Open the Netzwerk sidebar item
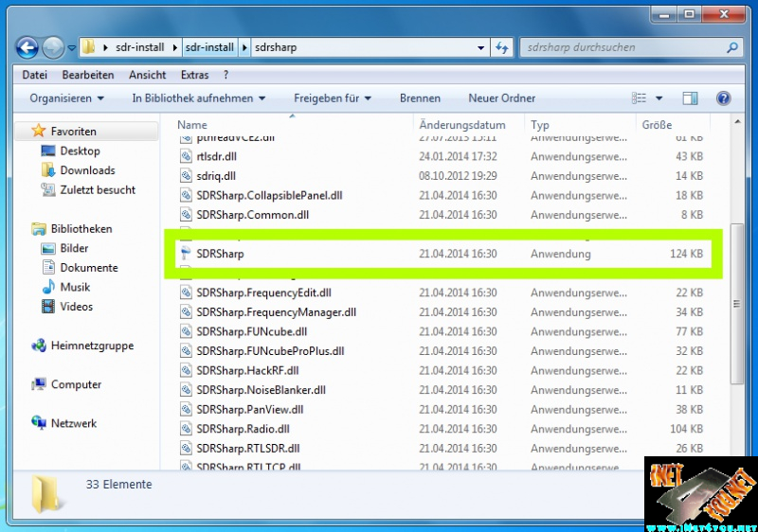This screenshot has height=532, width=758. 73,423
